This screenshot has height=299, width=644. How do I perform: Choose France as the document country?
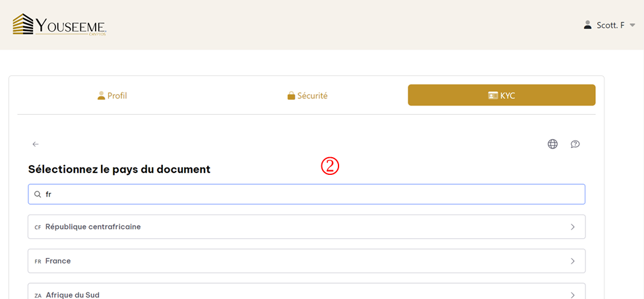58,261
